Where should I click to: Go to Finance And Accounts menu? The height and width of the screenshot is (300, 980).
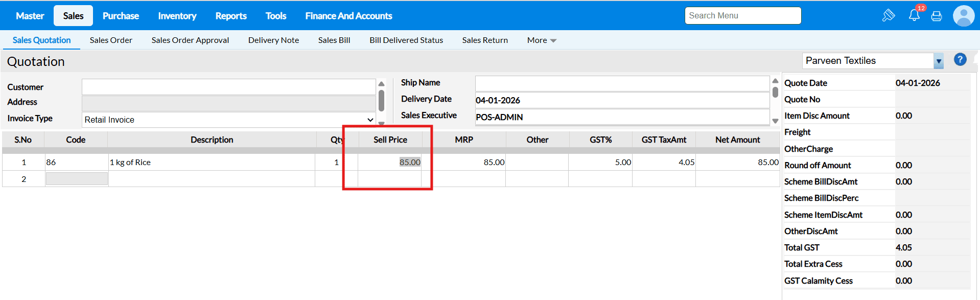tap(348, 16)
